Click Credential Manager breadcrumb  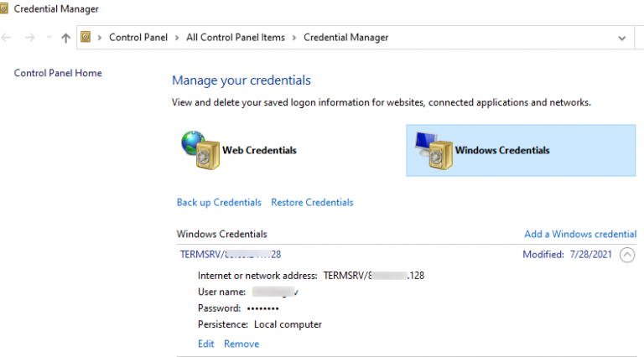[x=345, y=38]
